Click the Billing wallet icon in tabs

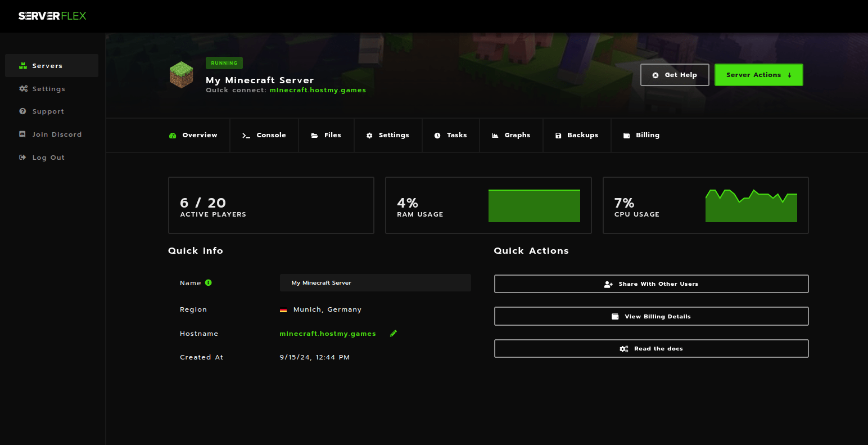coord(627,136)
